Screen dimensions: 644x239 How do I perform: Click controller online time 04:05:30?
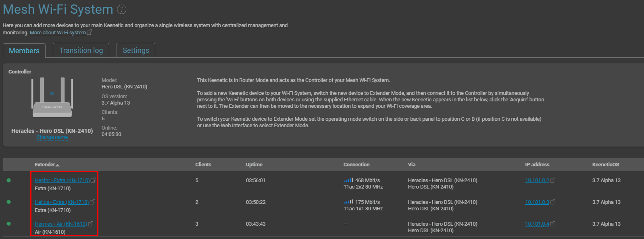coord(111,134)
